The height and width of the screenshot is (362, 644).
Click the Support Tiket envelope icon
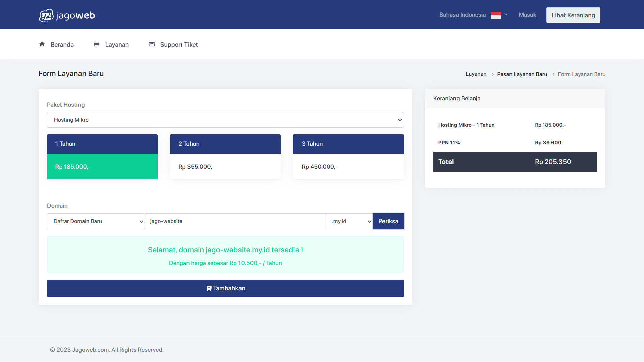pos(152,44)
